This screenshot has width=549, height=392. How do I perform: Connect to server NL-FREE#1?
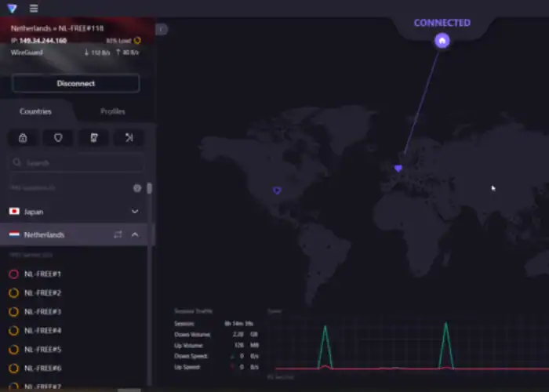click(74, 274)
